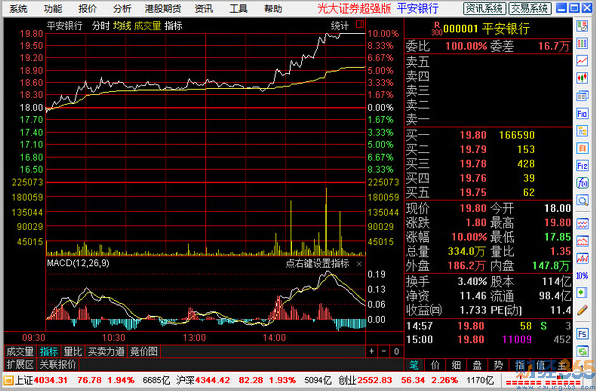Click the FS icon in right sidebar

pos(582,334)
